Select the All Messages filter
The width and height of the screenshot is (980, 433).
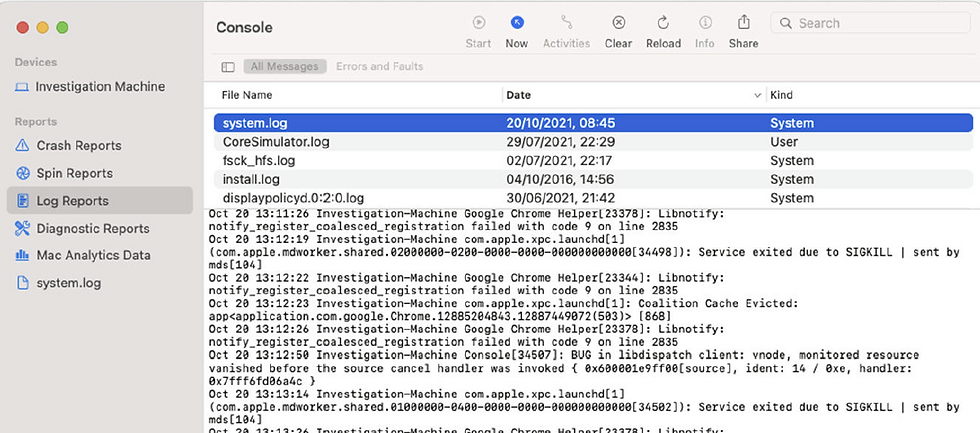pos(286,67)
